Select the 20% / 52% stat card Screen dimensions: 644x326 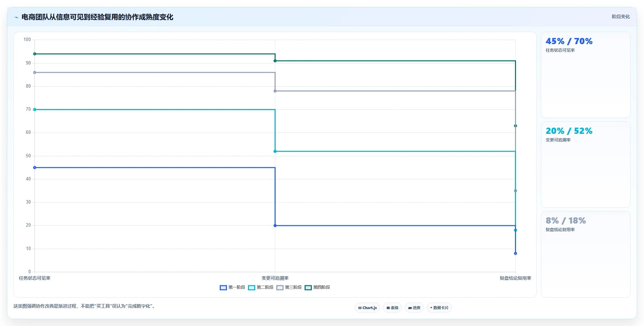pos(585,165)
